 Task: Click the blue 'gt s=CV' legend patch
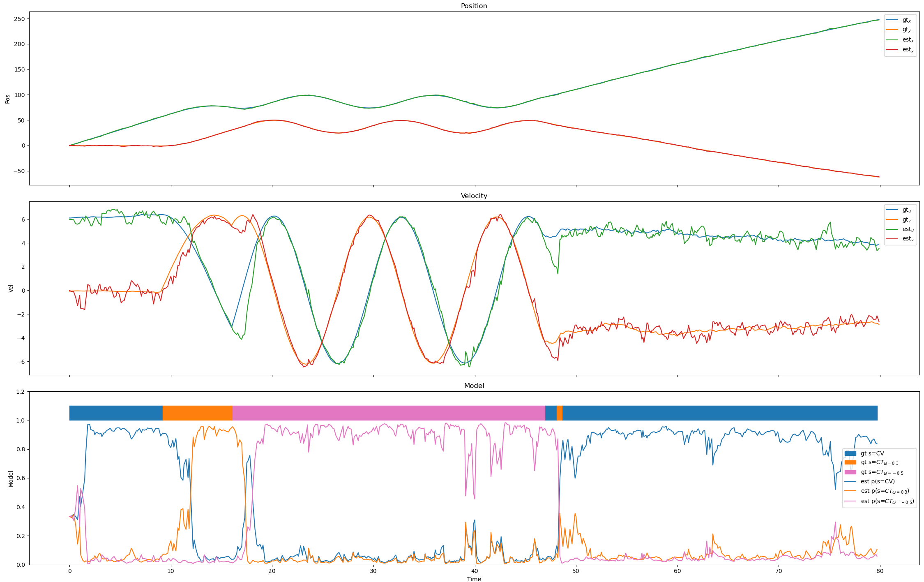pos(850,453)
